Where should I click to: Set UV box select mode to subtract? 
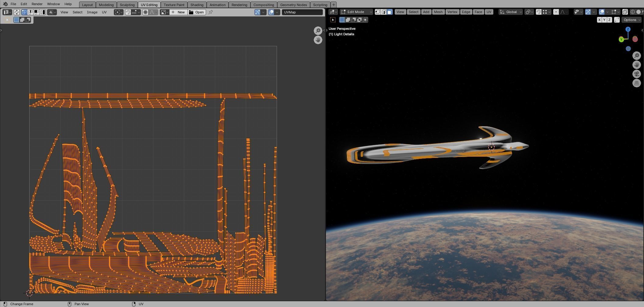[28, 20]
